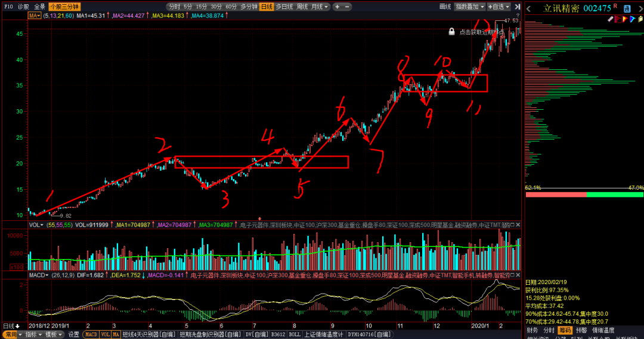Click the lock icon on the chart

(x=452, y=31)
